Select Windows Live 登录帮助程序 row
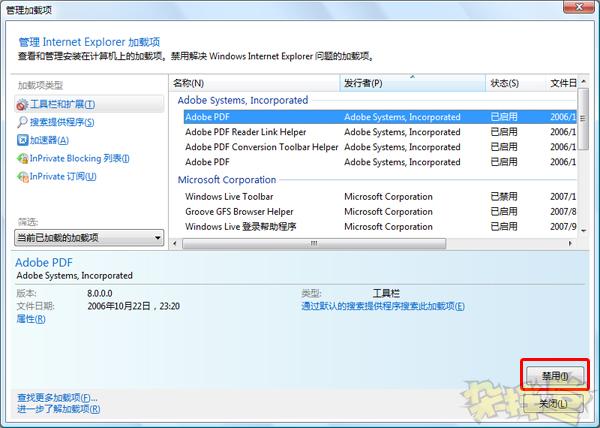 tap(380, 226)
